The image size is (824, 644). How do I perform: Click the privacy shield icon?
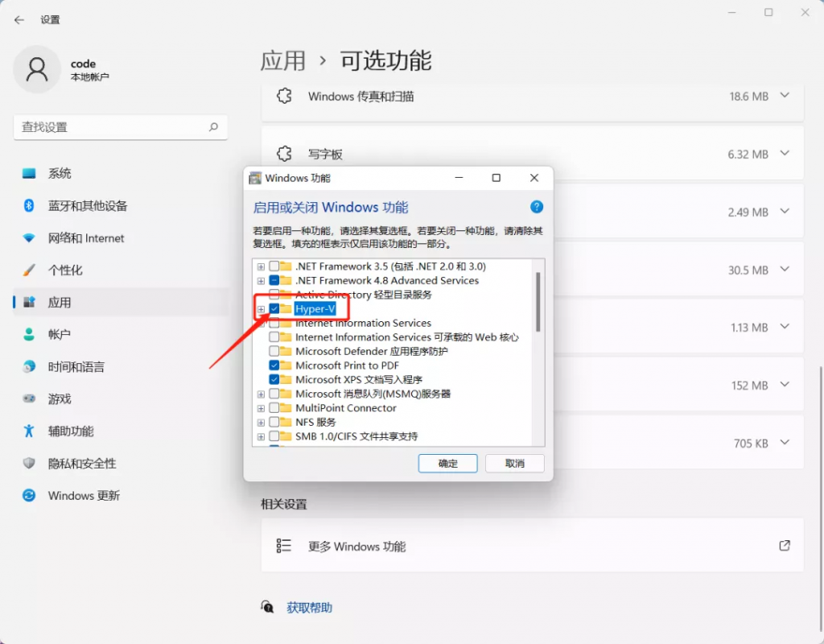click(29, 463)
